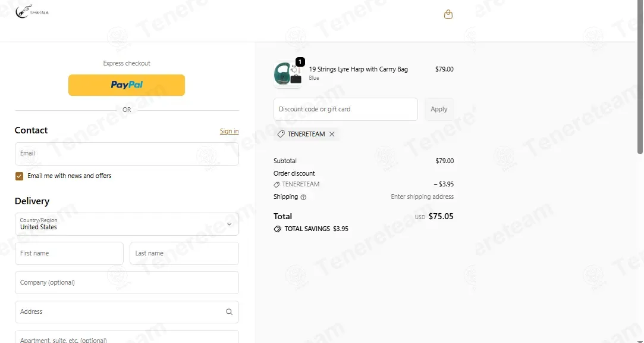Click the $75.05 total amount
The image size is (644, 343).
441,216
